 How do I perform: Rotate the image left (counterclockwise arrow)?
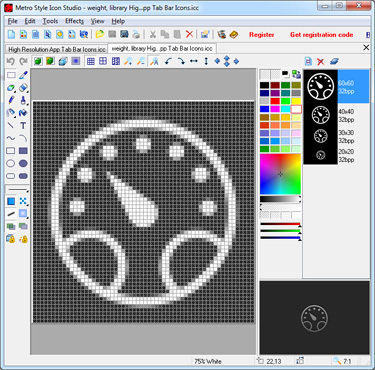click(x=169, y=61)
